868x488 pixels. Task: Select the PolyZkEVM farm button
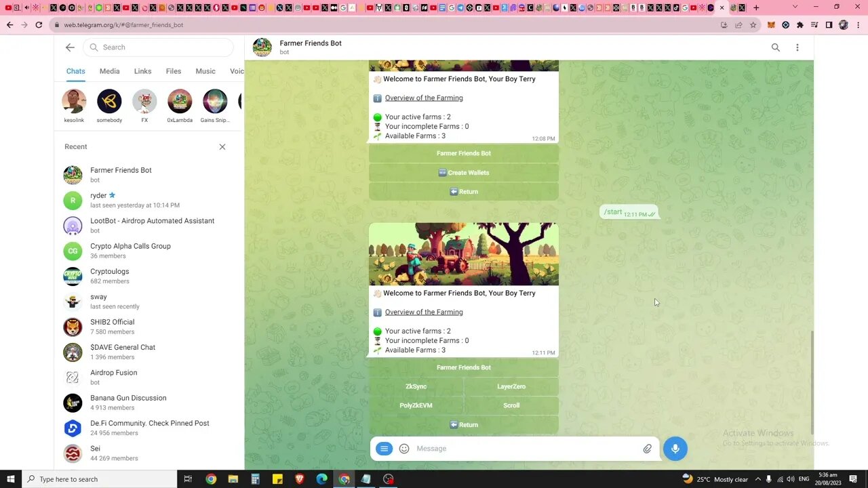point(416,405)
